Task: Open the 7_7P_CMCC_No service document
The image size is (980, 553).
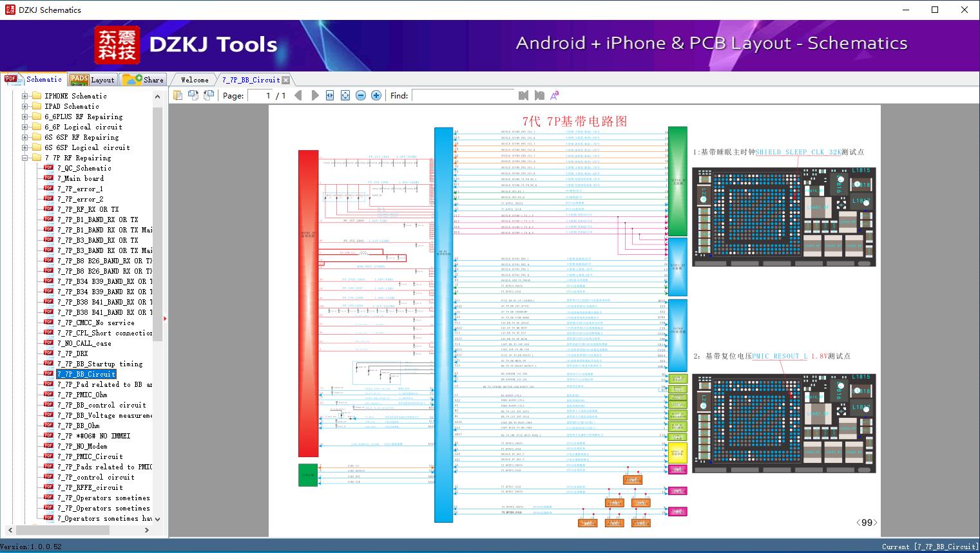Action: 96,323
